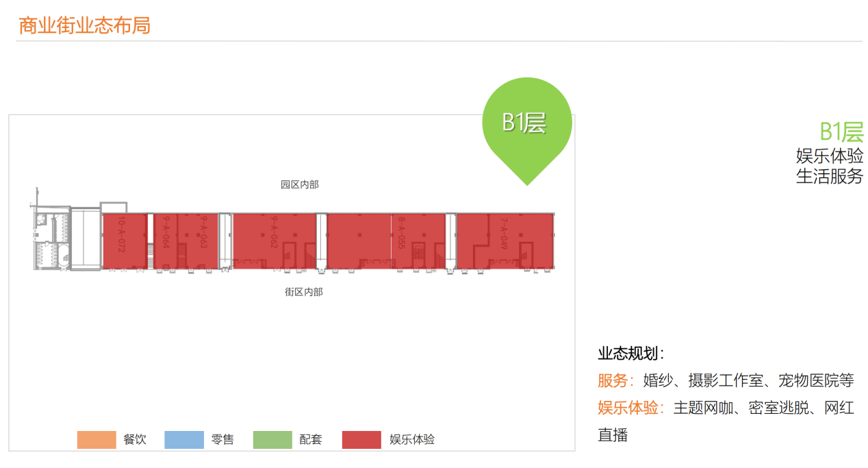Image resolution: width=868 pixels, height=468 pixels.
Task: Click the orange 服务 category label
Action: click(613, 380)
